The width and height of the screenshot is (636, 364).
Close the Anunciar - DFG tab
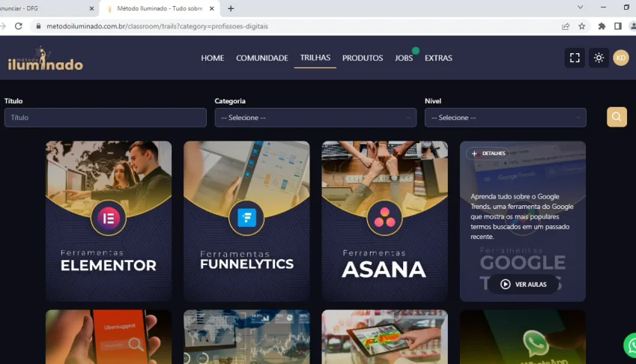[91, 8]
